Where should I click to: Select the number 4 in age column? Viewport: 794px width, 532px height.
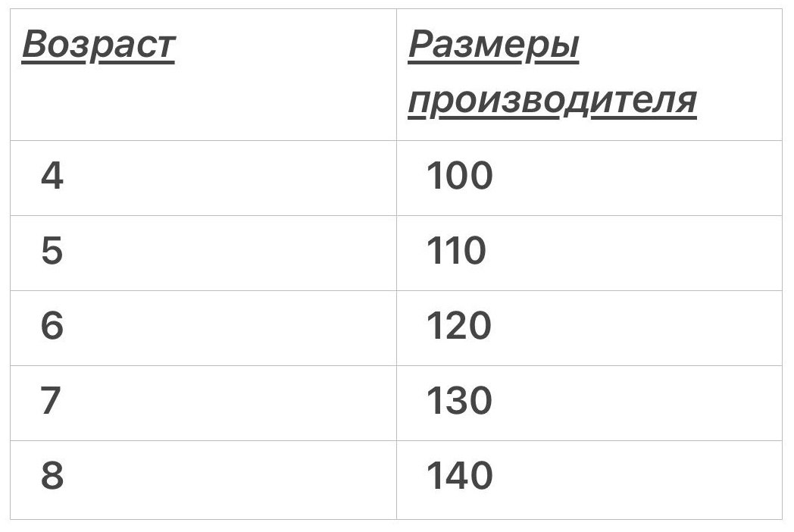52,176
